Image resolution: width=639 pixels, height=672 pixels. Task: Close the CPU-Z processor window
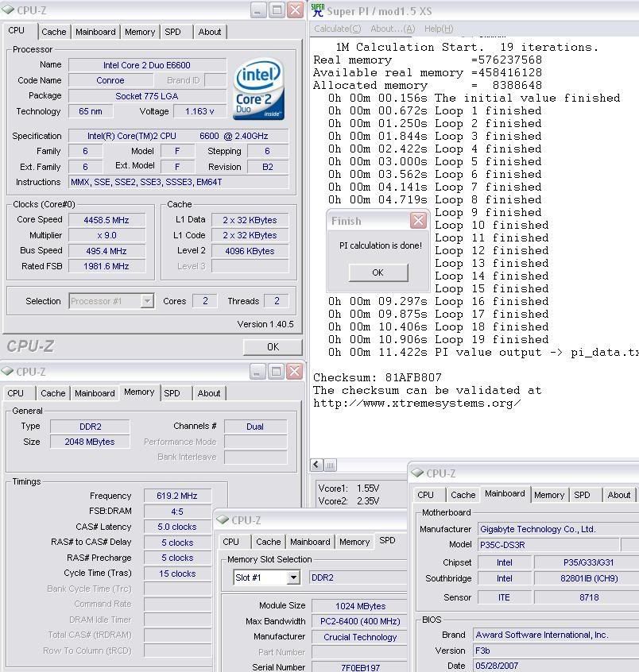tap(295, 10)
